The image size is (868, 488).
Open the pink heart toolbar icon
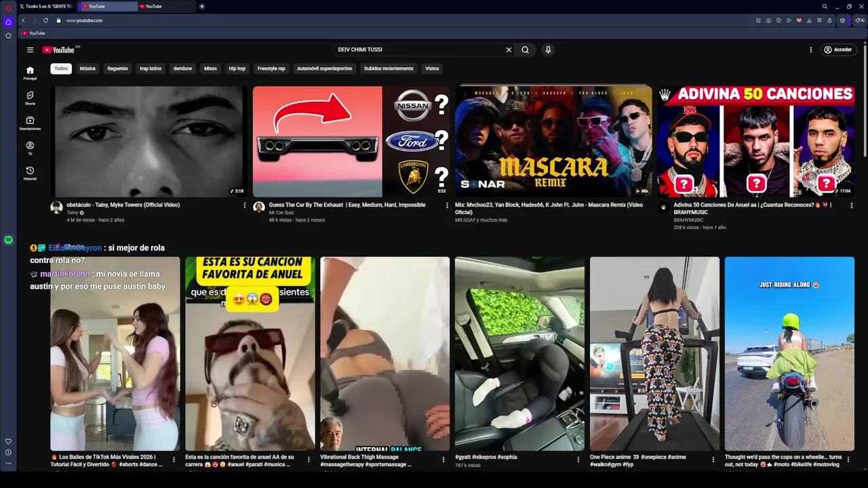coord(799,20)
